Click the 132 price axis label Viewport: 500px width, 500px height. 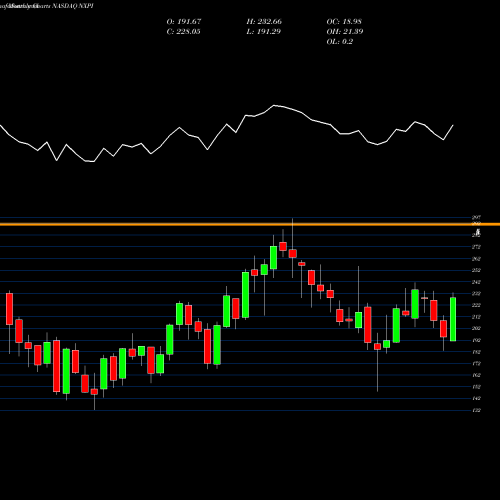(x=477, y=410)
